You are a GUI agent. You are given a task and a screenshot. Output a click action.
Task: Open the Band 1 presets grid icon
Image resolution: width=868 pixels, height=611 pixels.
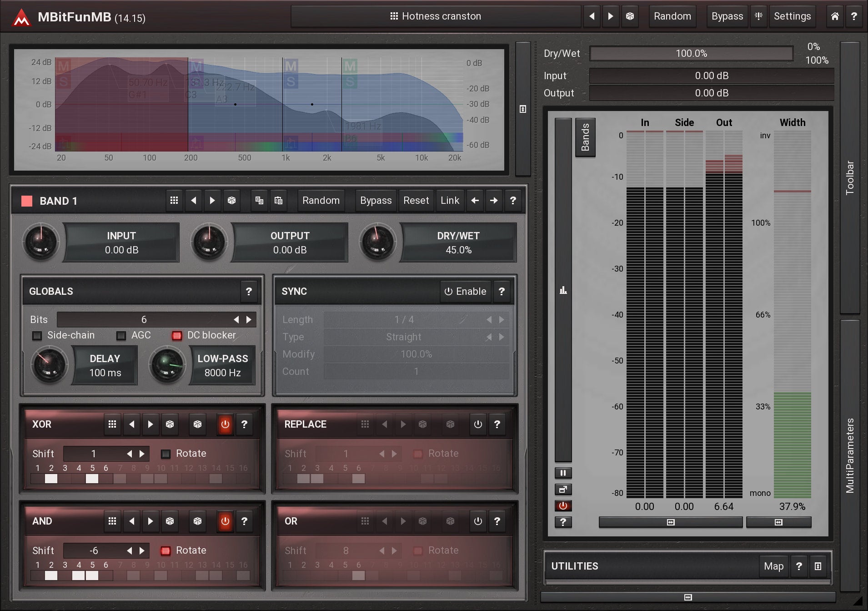(x=174, y=201)
